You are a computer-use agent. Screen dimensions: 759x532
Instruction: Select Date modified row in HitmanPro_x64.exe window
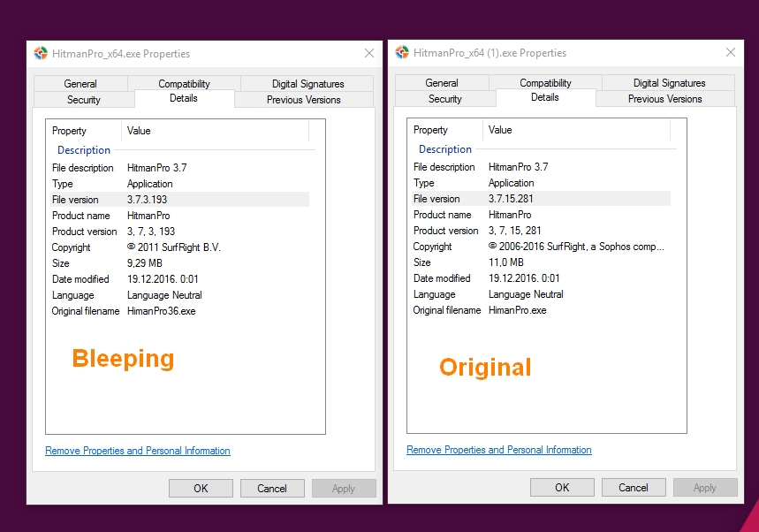pyautogui.click(x=180, y=279)
